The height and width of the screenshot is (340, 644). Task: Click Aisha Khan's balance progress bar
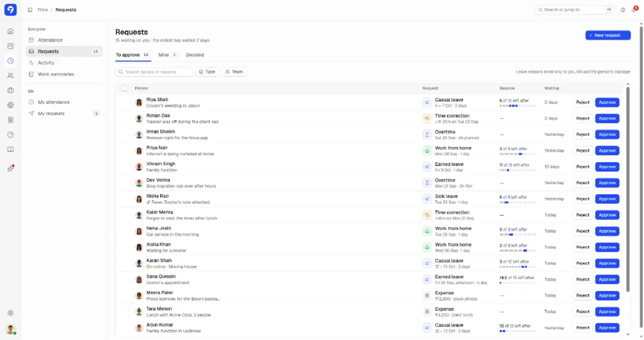[518, 251]
